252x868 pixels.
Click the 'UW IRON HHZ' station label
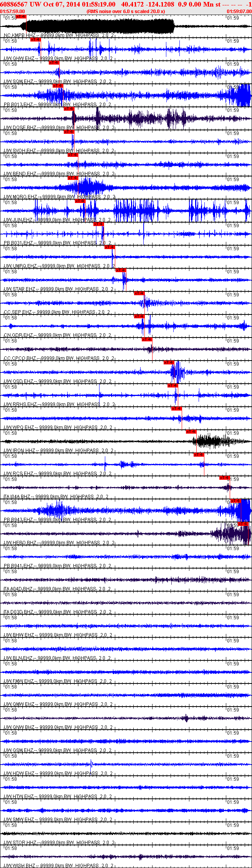coord(19,451)
